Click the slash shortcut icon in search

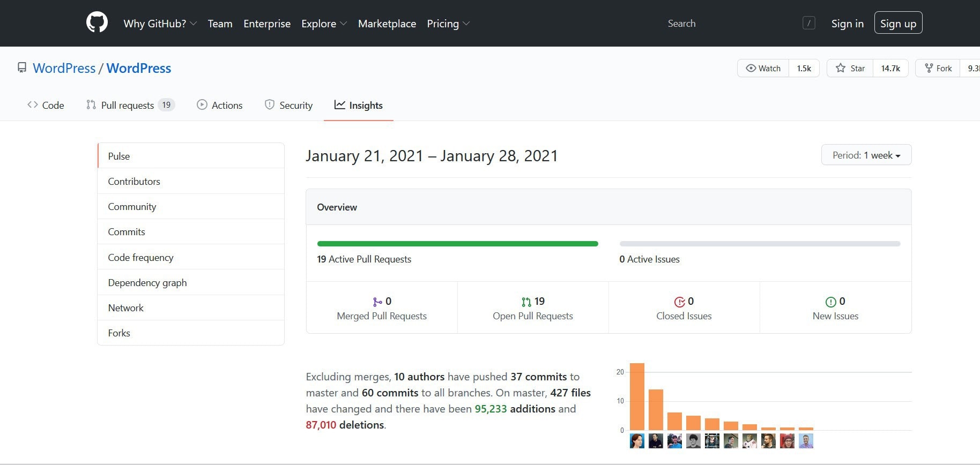point(809,23)
